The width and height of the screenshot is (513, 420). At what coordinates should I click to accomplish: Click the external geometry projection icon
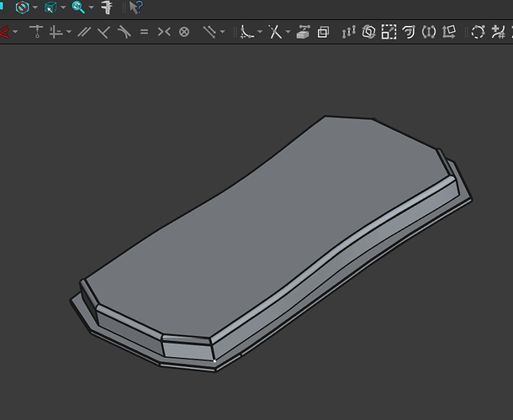[x=303, y=32]
